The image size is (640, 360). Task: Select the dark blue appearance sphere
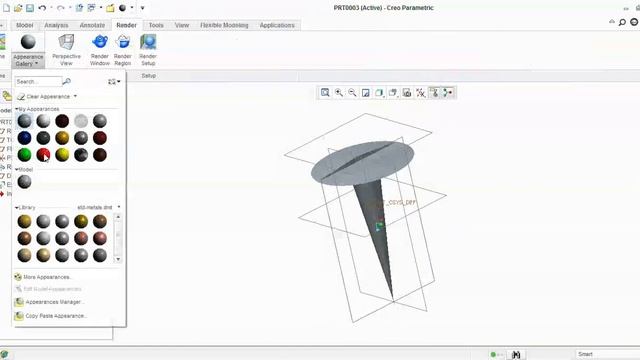point(24,138)
